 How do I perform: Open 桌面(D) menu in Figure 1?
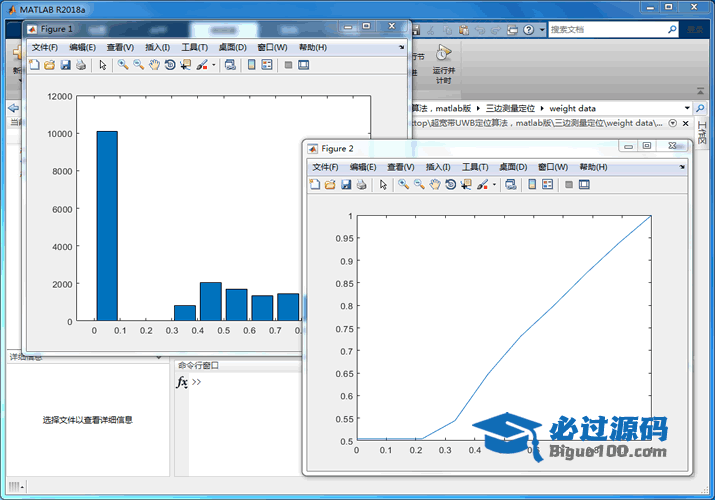click(x=233, y=47)
